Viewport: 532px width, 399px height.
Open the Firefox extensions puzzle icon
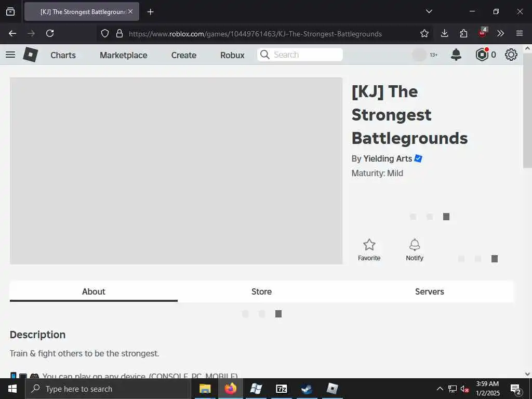point(463,33)
